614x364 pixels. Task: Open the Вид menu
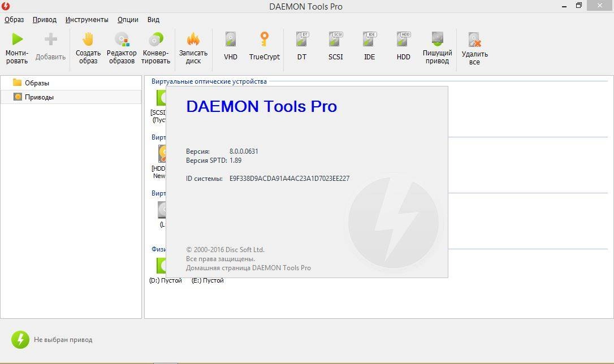pos(153,20)
